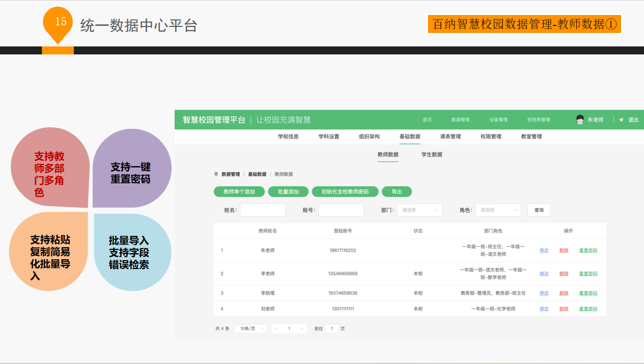The width and height of the screenshot is (644, 364).
Task: Click the location pin icon in breadcrumb
Action: click(216, 174)
